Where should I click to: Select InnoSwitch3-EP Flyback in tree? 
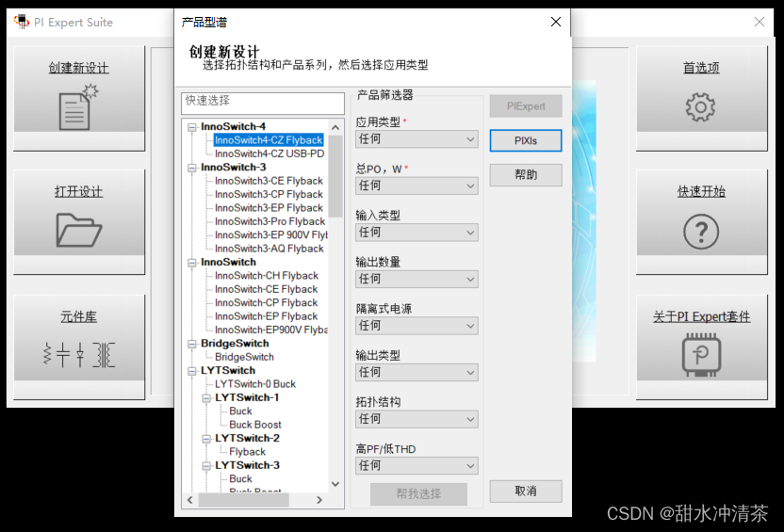[x=269, y=208]
